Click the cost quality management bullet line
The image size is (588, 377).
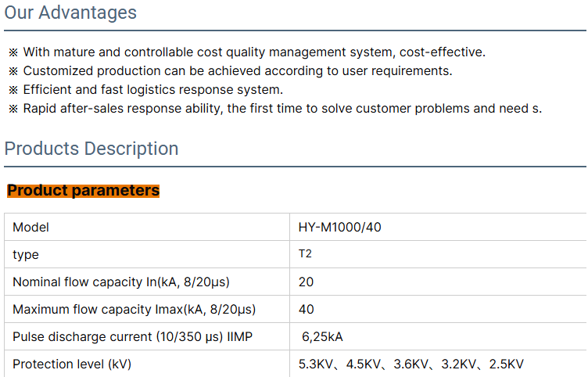tap(253, 52)
